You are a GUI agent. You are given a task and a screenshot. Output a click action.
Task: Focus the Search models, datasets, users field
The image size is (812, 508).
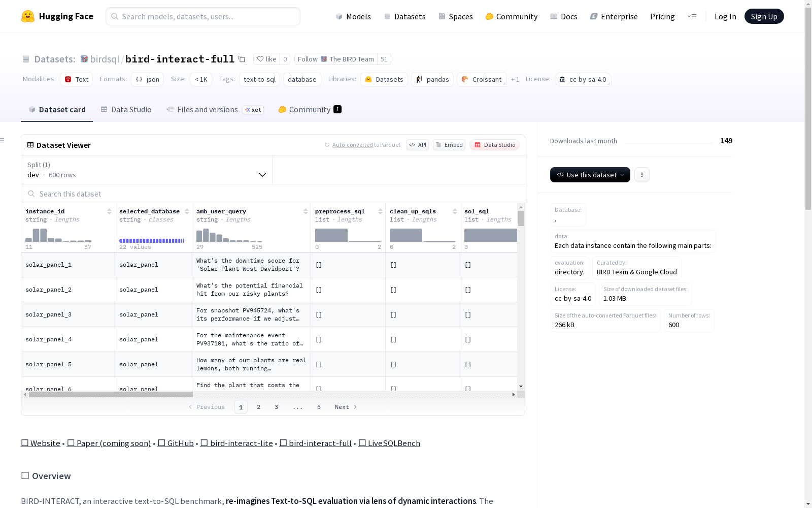coord(203,16)
